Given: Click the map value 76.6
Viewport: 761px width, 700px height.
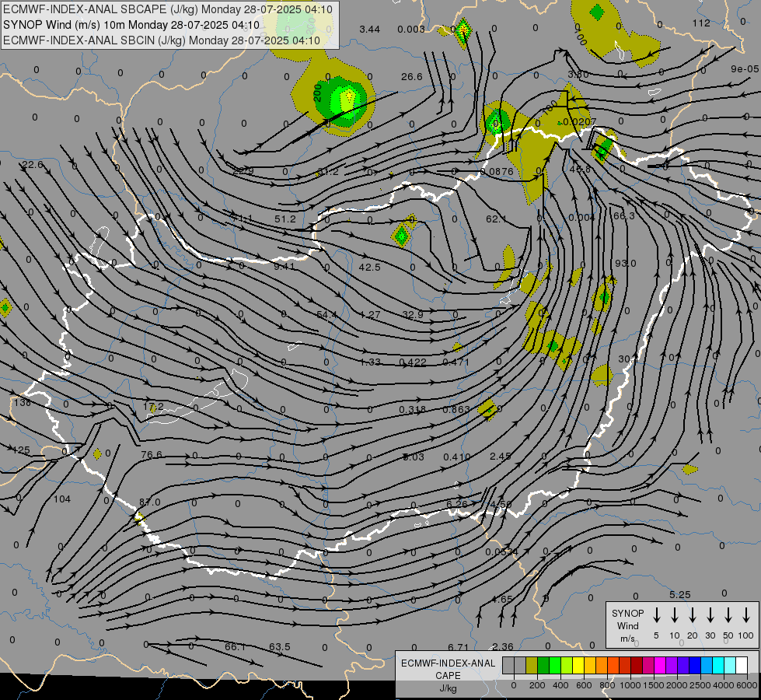Looking at the screenshot, I should [x=152, y=455].
